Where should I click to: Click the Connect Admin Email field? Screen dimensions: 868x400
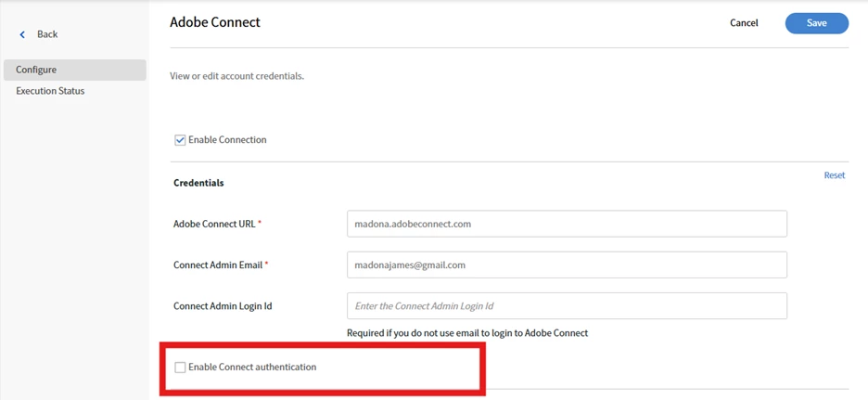tap(567, 265)
